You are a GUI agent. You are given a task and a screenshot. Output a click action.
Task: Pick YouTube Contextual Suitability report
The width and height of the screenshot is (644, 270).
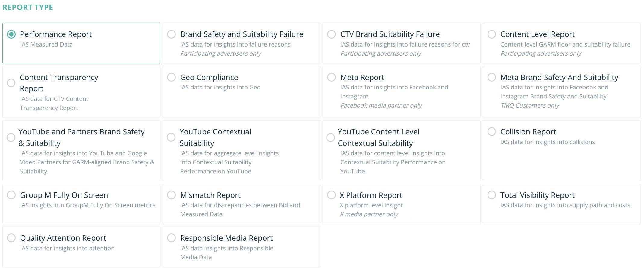click(x=171, y=137)
